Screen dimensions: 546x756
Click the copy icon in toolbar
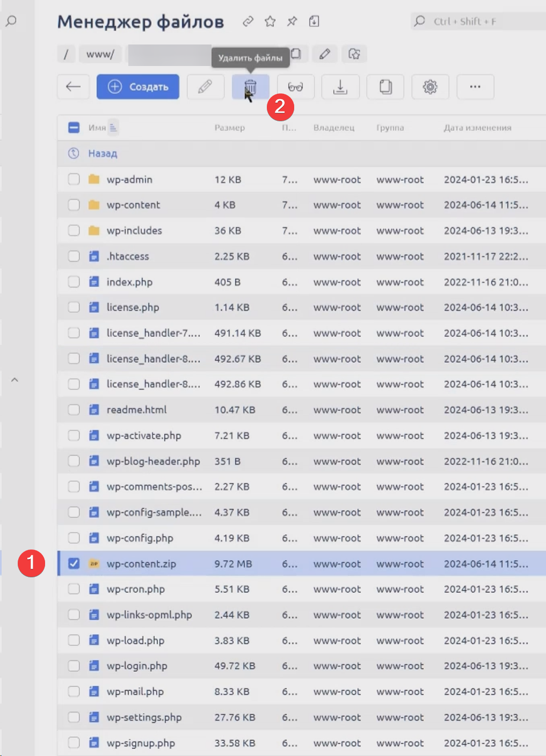[x=385, y=87]
